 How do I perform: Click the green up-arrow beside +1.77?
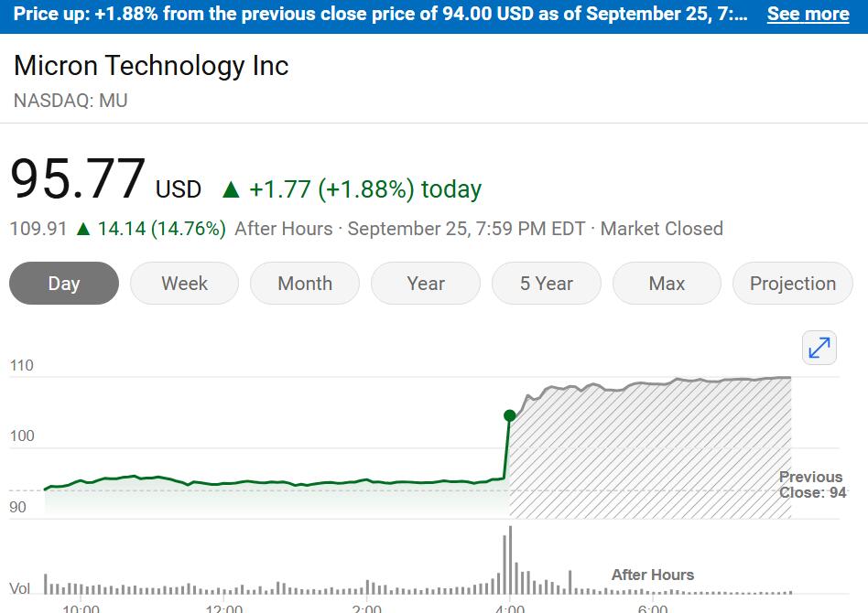[x=231, y=189]
